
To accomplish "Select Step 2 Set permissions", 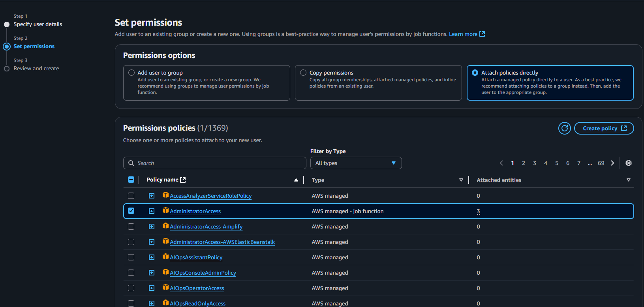I will tap(34, 46).
